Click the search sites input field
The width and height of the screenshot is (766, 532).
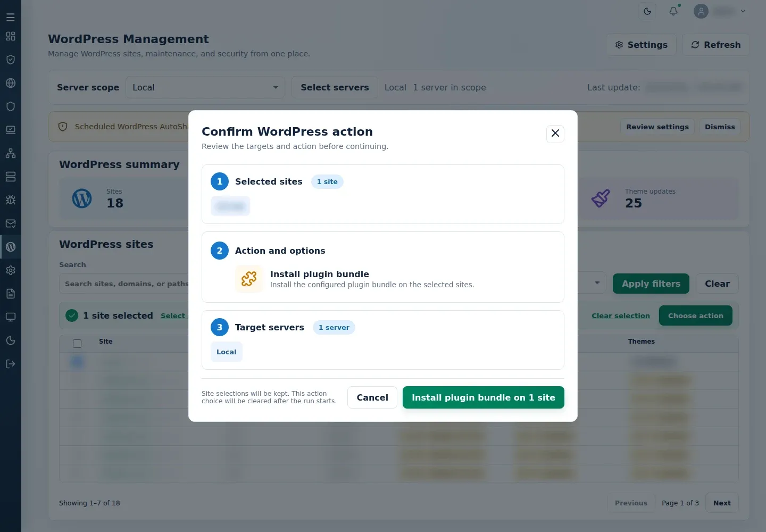click(x=124, y=284)
